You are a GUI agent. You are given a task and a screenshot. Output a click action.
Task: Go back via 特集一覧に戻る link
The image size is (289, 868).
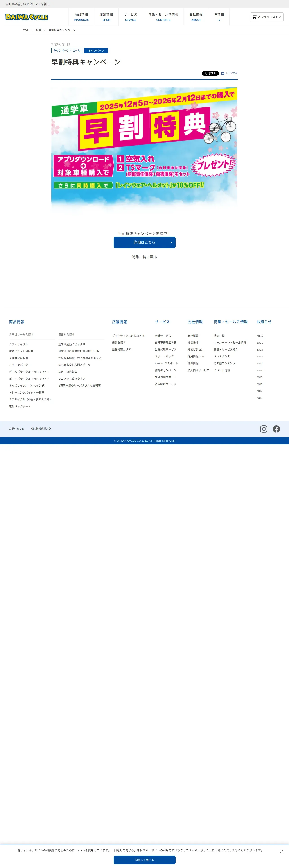[x=144, y=257]
